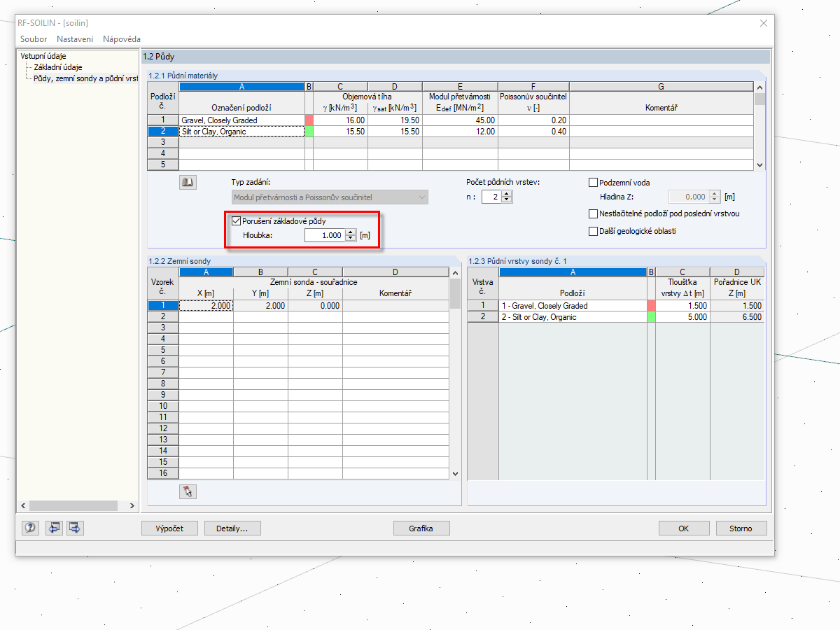Click the 19.50 saturated weight cell
The image size is (840, 630).
(x=395, y=120)
